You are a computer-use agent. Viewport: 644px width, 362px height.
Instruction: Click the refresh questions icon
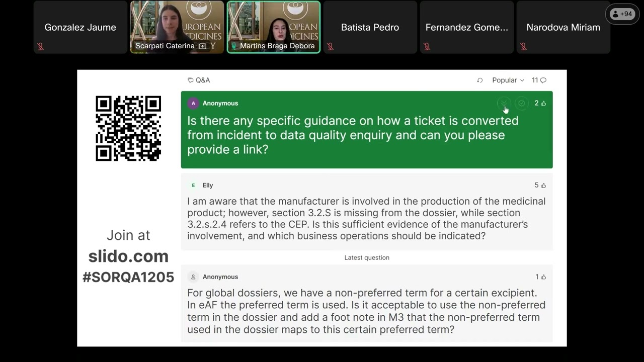click(x=480, y=80)
